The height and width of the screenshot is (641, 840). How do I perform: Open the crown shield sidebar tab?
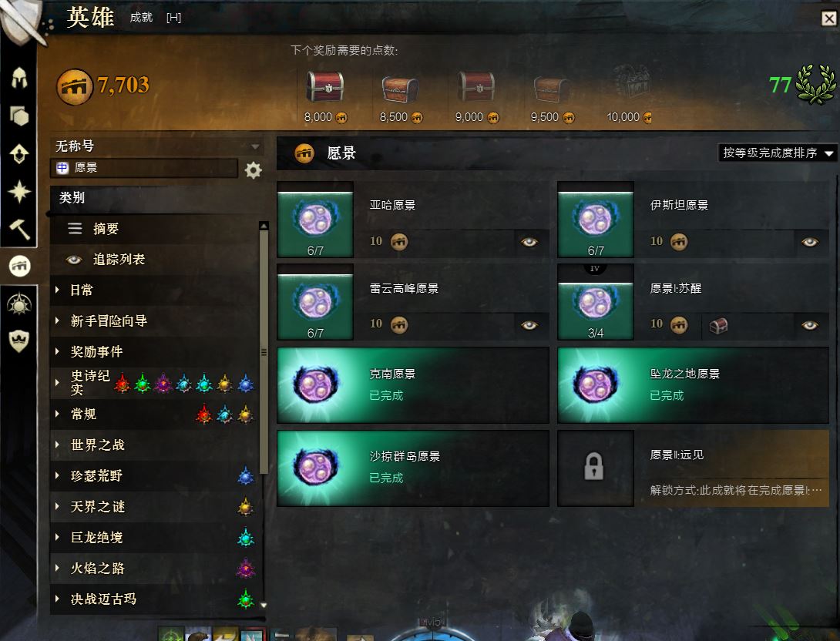coord(19,341)
